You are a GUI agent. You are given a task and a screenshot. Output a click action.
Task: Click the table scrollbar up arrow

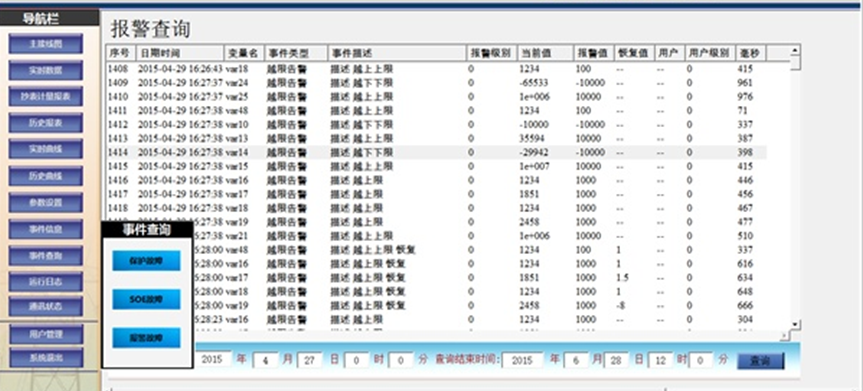795,51
